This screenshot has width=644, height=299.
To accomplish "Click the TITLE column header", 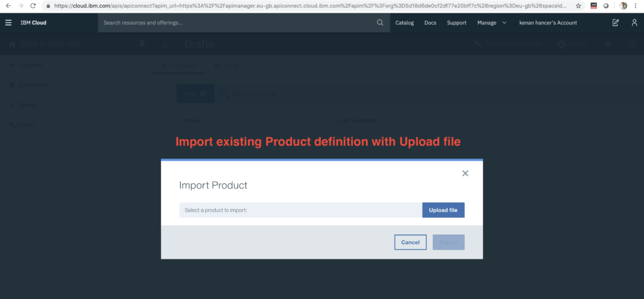I will tap(192, 121).
